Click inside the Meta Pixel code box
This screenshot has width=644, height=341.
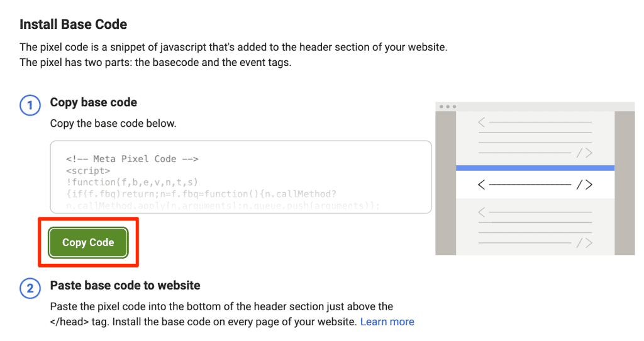pyautogui.click(x=241, y=177)
